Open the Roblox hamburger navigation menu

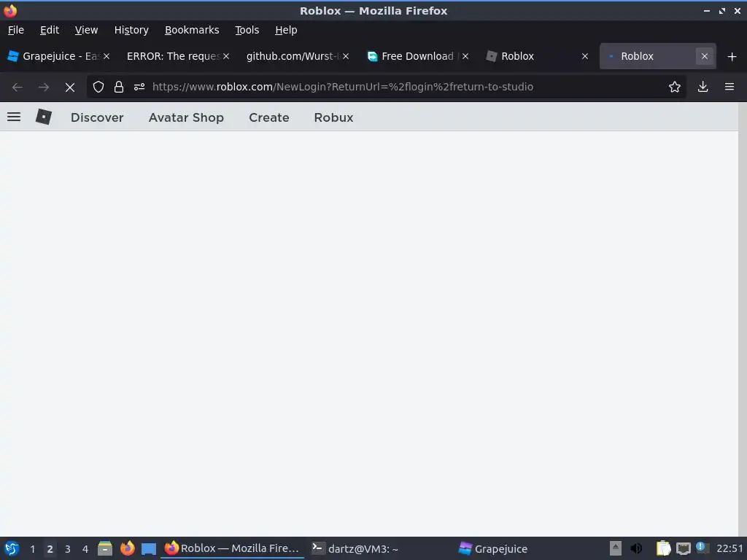(14, 117)
